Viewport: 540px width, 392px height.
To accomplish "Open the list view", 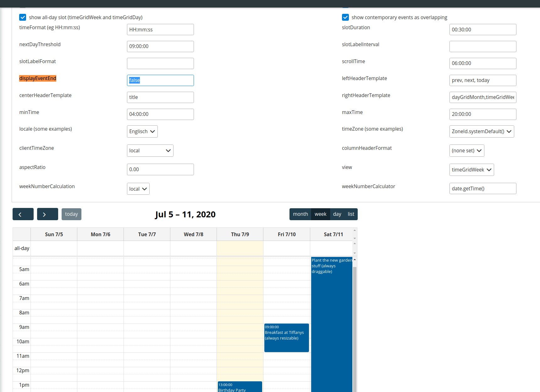I will coord(351,214).
